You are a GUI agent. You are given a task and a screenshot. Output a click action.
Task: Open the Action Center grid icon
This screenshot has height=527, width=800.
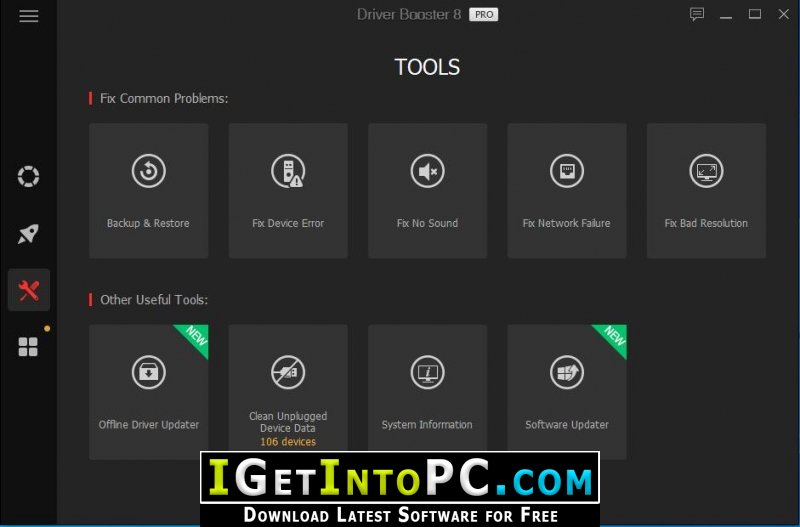28,347
